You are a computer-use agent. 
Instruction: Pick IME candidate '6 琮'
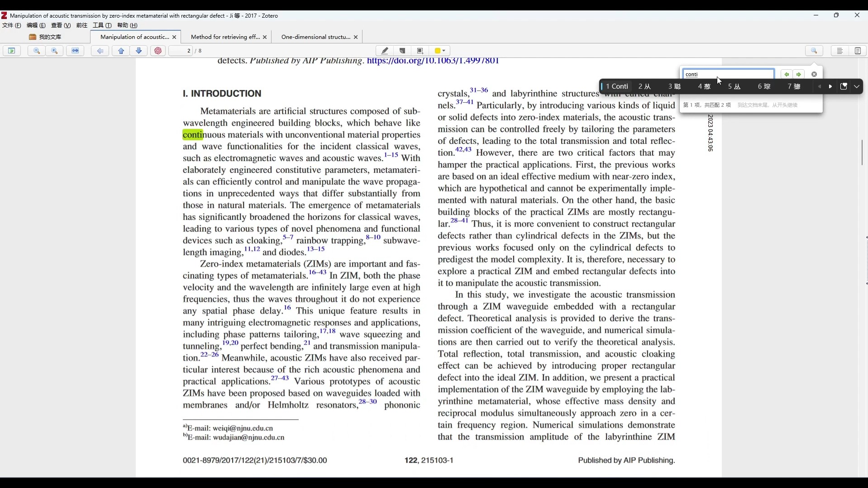click(764, 86)
